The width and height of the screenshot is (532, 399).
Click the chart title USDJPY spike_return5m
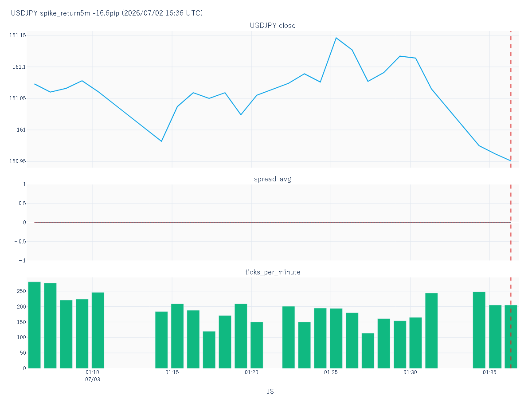coord(107,13)
